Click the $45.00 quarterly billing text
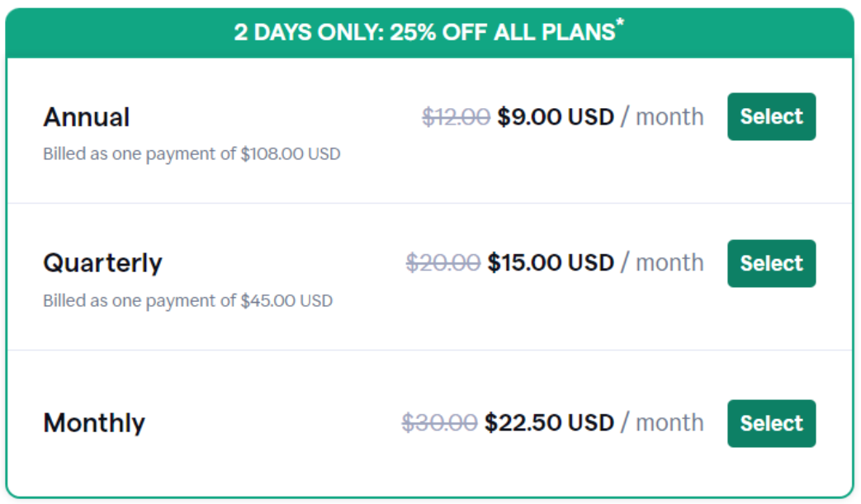 tap(188, 300)
